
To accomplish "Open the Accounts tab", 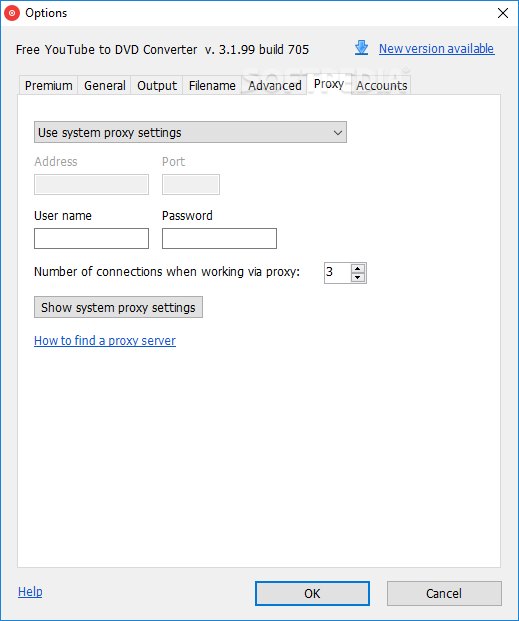I will [x=381, y=85].
